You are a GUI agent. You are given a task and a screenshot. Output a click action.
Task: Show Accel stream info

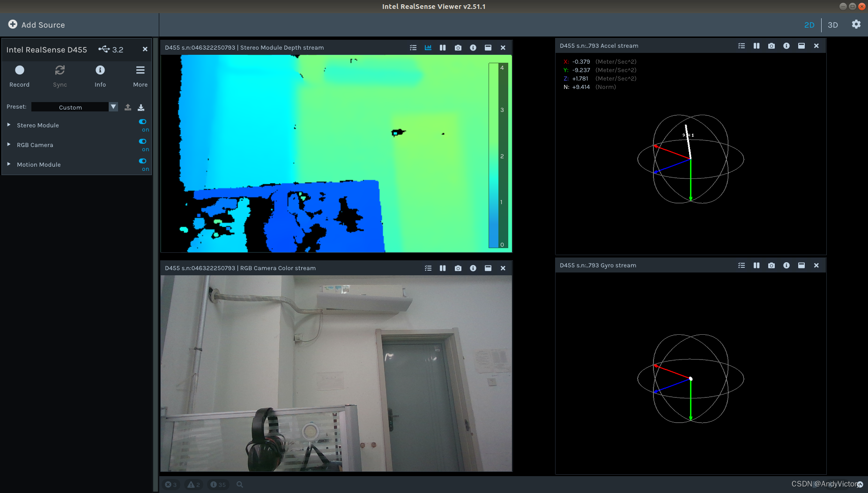(786, 46)
